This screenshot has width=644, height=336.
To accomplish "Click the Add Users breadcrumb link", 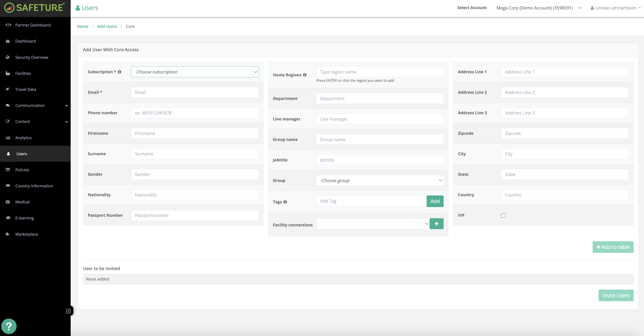I will click(x=107, y=26).
